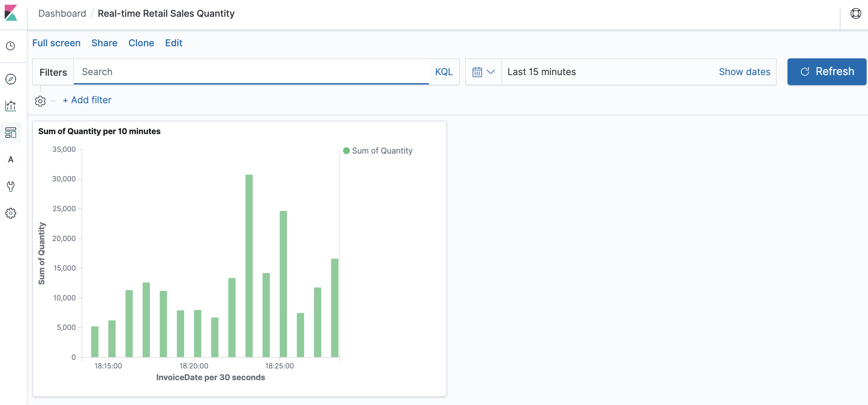Toggle the KQL query language switch
The width and height of the screenshot is (868, 405).
[x=443, y=72]
